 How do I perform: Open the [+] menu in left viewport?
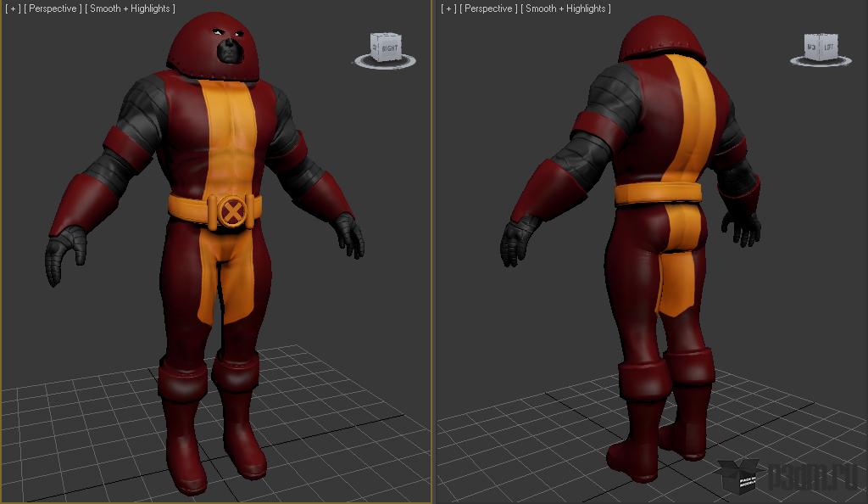[13, 8]
